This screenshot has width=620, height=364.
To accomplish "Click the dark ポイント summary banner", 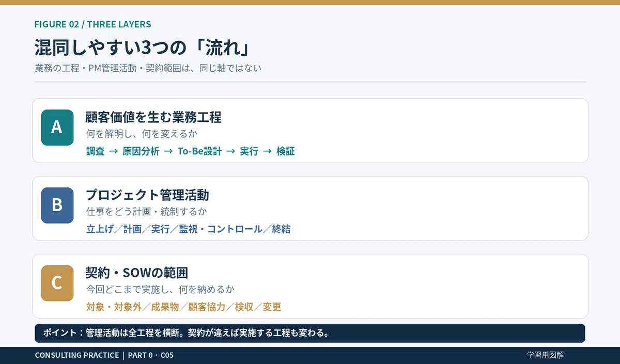I will point(310,333).
